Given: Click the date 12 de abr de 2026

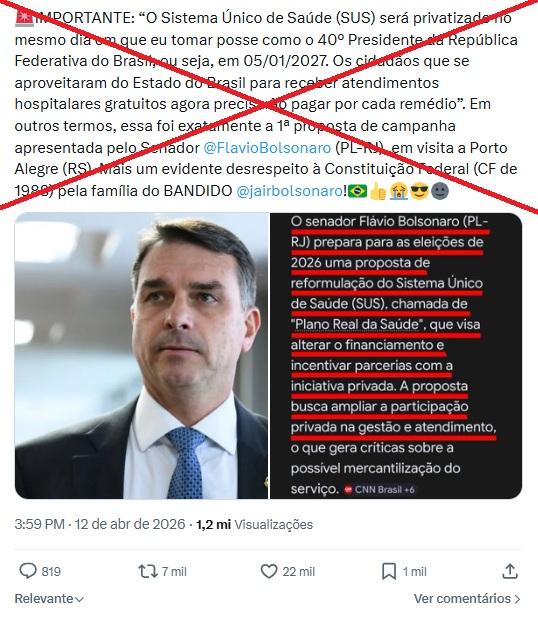Looking at the screenshot, I should pyautogui.click(x=130, y=524).
